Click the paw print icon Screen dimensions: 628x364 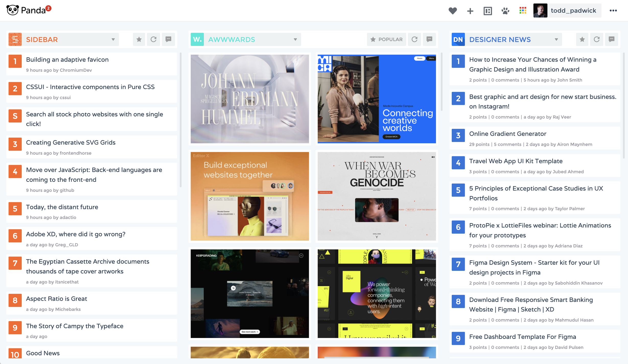[x=505, y=11]
